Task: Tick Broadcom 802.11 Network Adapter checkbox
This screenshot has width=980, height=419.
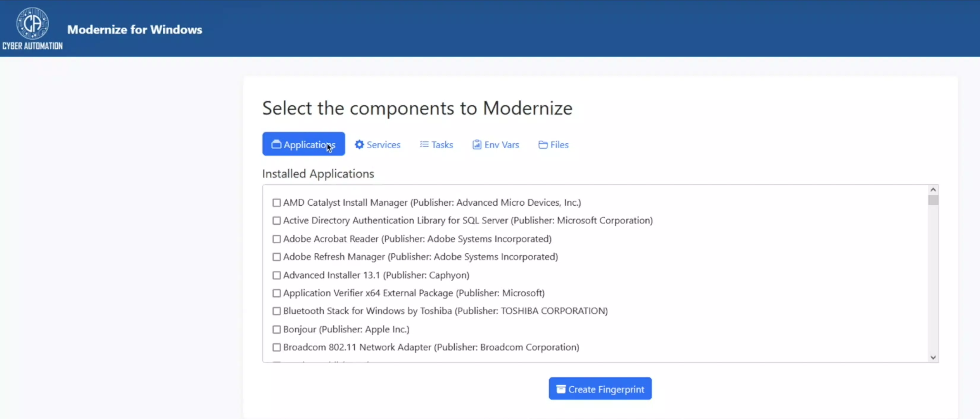Action: click(277, 347)
